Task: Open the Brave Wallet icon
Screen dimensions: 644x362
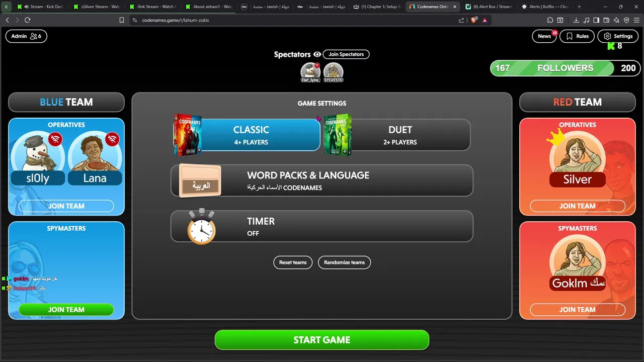Action: pyautogui.click(x=606, y=20)
